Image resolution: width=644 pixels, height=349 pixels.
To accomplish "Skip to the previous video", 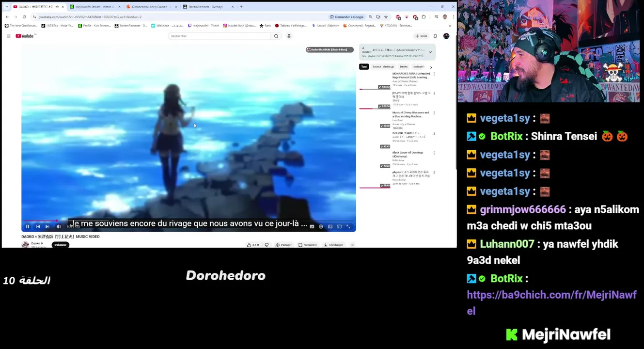I will (38, 226).
